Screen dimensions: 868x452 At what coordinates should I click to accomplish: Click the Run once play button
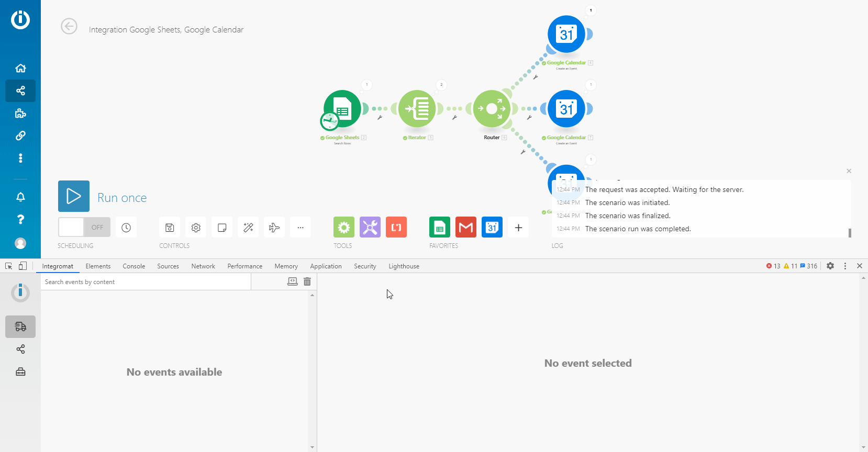(74, 196)
